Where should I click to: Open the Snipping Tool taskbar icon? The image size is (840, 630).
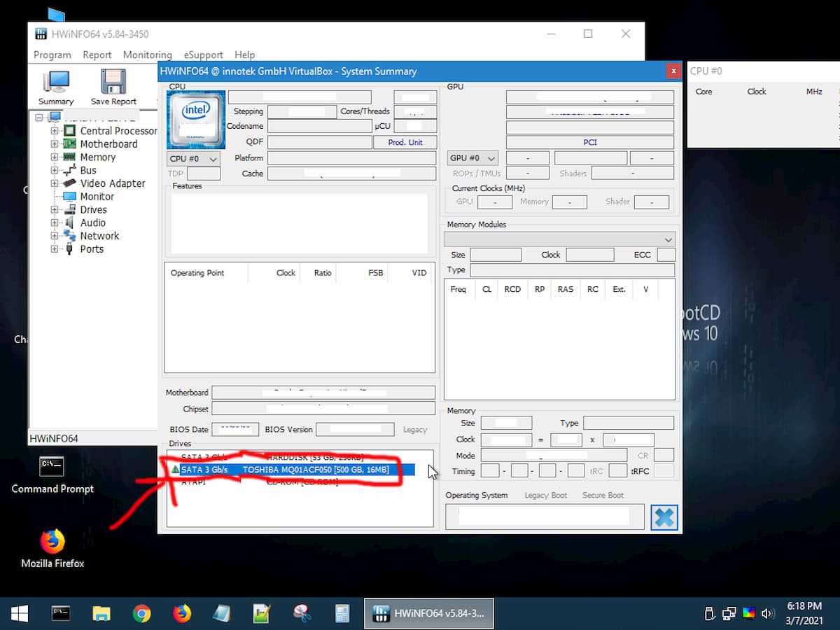tap(302, 614)
